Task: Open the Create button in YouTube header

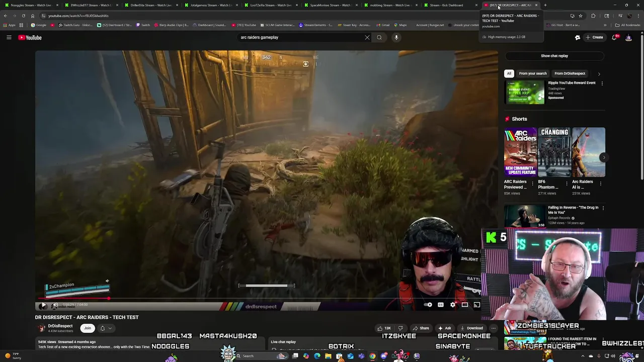Action: point(594,37)
